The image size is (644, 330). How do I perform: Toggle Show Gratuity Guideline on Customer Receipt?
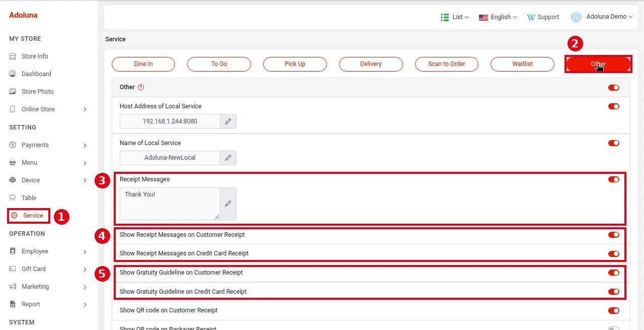click(614, 273)
